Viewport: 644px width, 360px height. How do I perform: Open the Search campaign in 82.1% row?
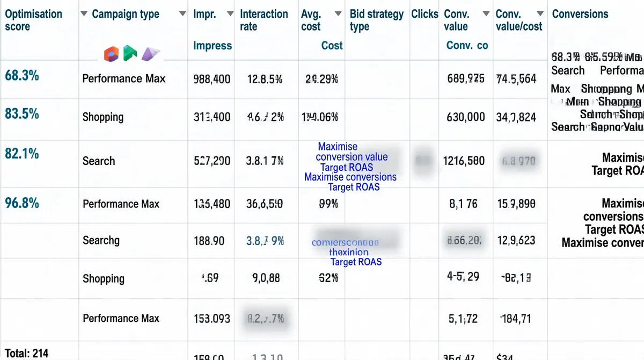click(99, 161)
